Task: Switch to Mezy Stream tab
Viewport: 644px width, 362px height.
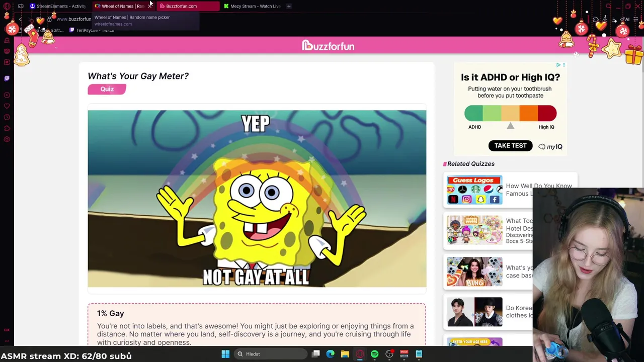Action: click(252, 6)
